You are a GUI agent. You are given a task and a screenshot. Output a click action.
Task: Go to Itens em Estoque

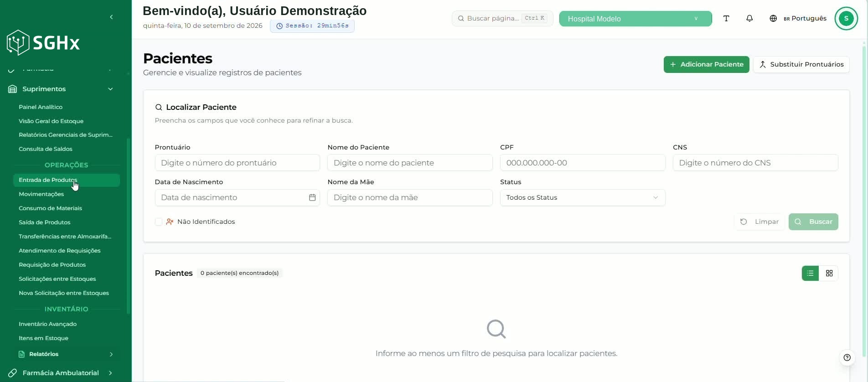point(43,338)
